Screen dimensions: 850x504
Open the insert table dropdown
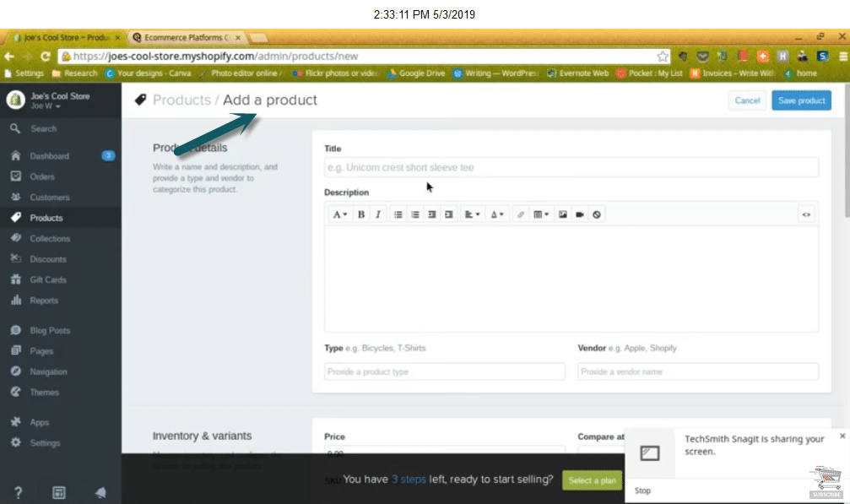coord(541,214)
